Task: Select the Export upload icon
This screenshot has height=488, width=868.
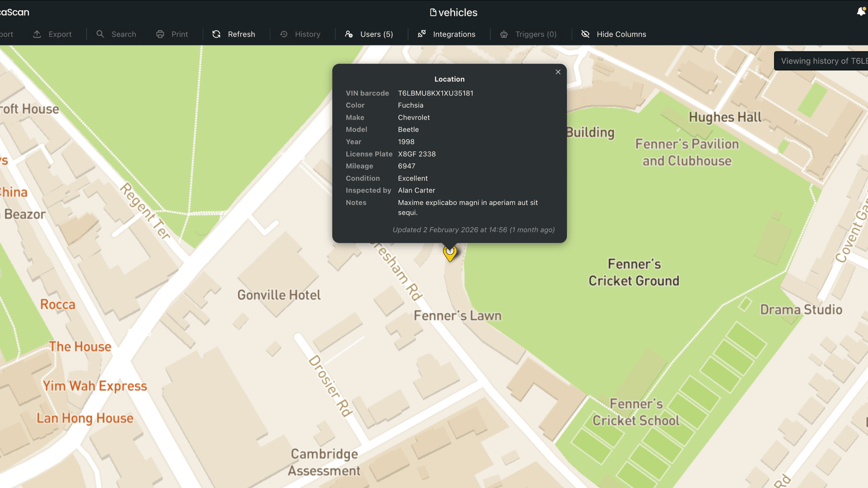Action: tap(37, 34)
